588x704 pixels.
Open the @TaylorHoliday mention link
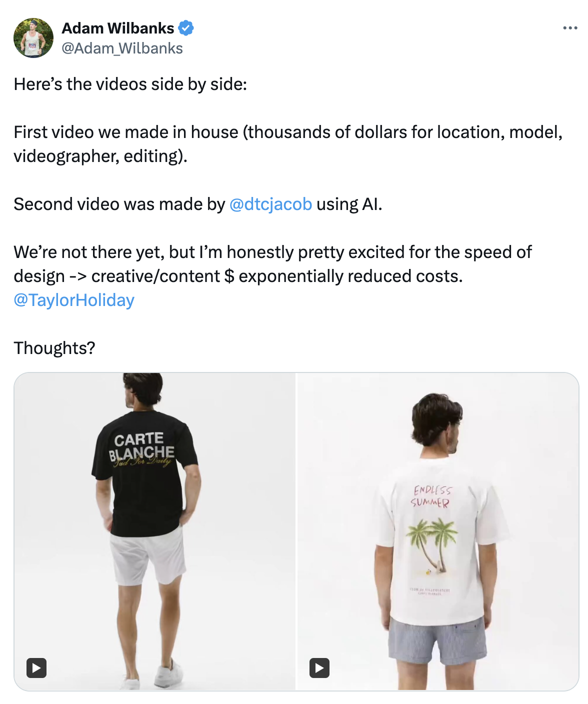coord(74,300)
